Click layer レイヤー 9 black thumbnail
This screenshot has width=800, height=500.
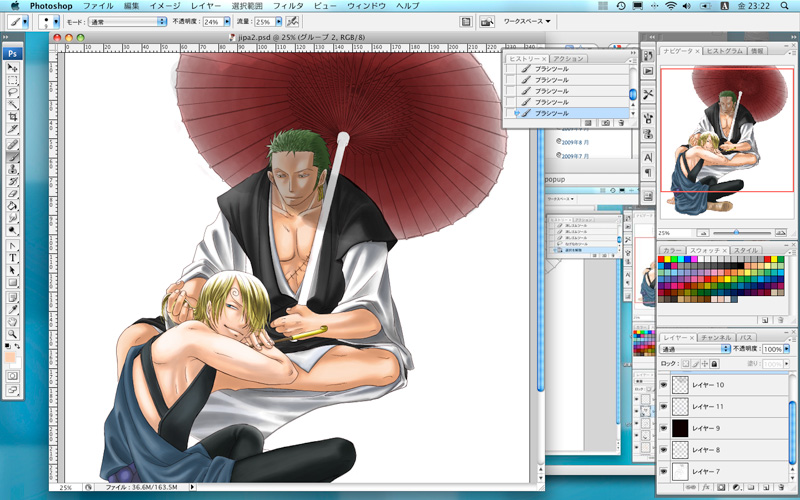[680, 428]
